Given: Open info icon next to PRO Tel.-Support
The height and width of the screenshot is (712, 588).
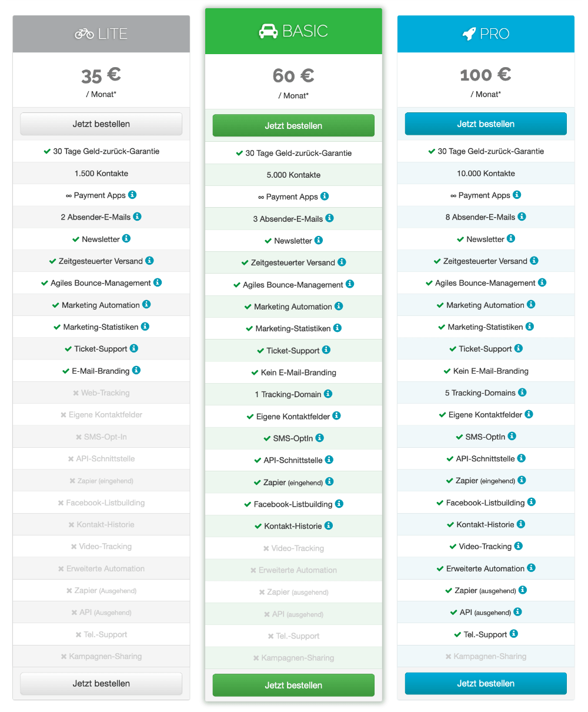Looking at the screenshot, I should pos(513,634).
